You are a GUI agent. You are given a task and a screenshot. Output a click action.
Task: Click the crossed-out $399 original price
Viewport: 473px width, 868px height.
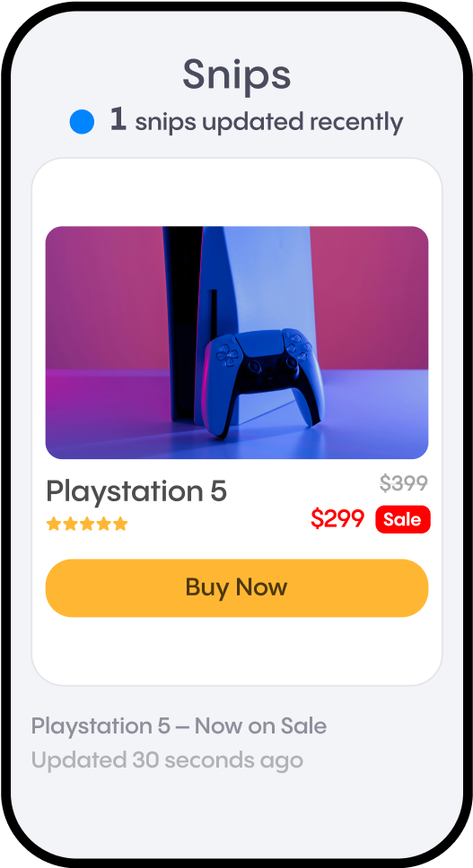(x=404, y=483)
